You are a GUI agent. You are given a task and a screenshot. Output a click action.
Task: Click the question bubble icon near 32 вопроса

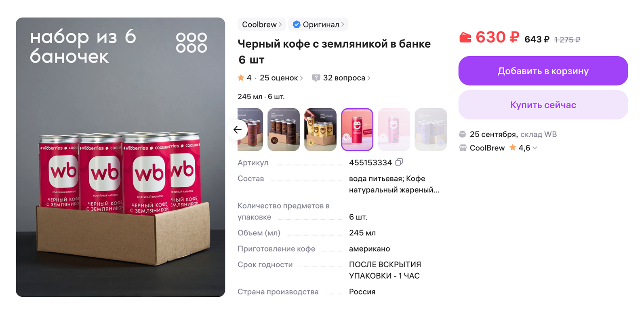point(316,78)
